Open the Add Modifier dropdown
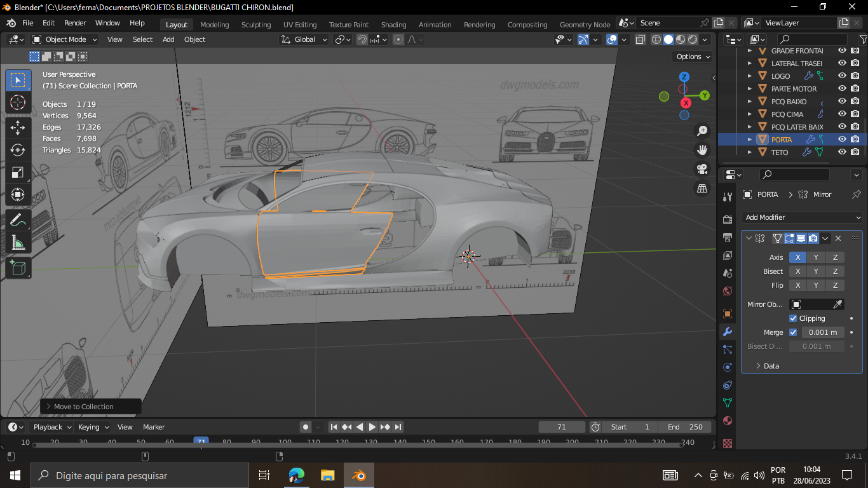Screen dimensions: 868x488 pos(802,217)
